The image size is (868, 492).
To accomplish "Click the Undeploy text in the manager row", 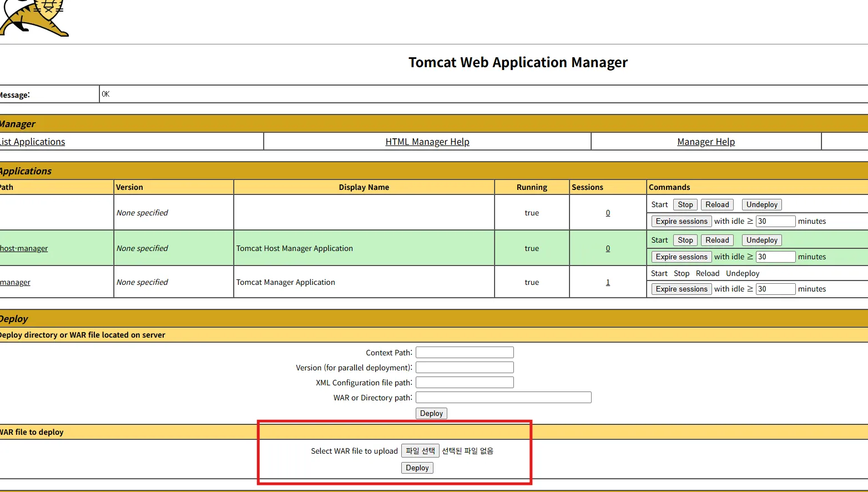I will pyautogui.click(x=743, y=273).
